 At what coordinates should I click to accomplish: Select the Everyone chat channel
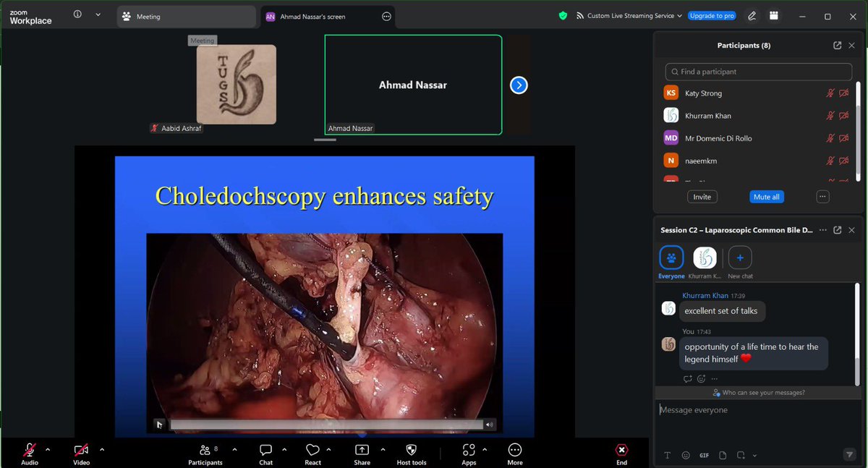click(671, 263)
